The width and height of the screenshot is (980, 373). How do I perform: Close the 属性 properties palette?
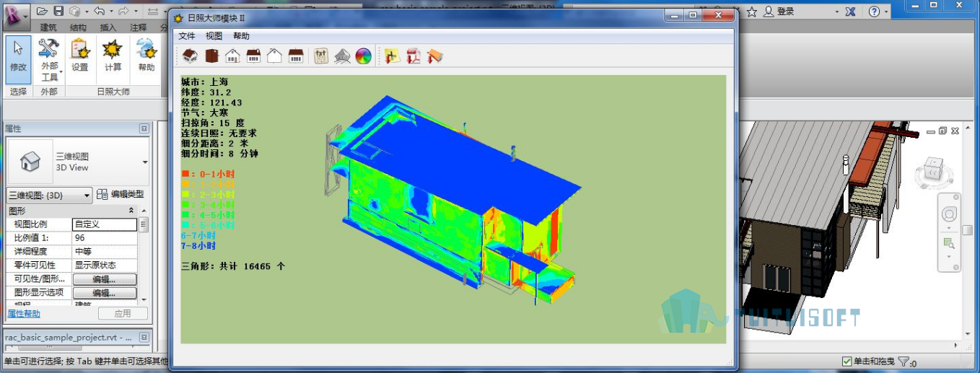tap(144, 128)
